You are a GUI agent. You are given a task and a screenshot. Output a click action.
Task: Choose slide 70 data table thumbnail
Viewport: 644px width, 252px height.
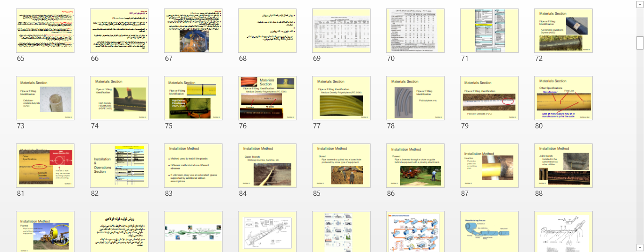coord(415,31)
